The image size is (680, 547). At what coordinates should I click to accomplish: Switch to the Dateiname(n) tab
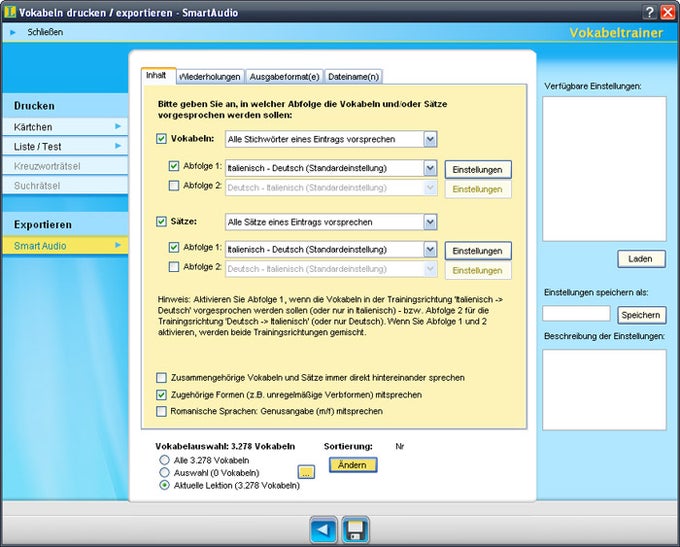pyautogui.click(x=353, y=77)
